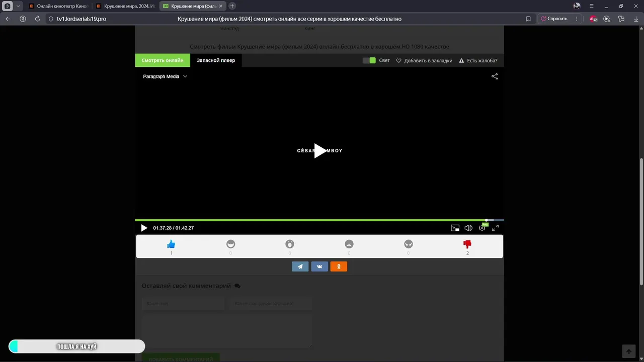Seek on the video progress bar
The image size is (644, 362).
coord(319,220)
